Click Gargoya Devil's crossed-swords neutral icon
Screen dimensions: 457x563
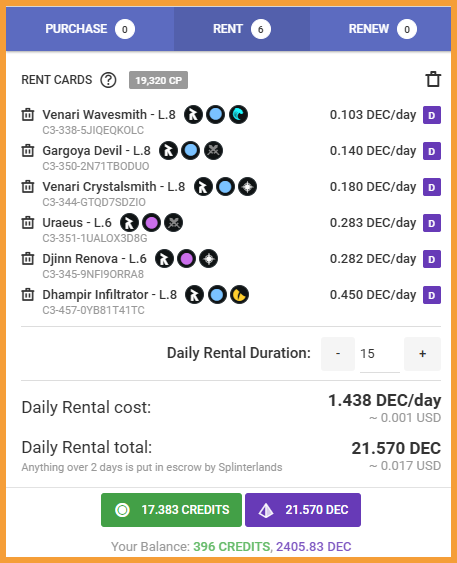pyautogui.click(x=213, y=150)
